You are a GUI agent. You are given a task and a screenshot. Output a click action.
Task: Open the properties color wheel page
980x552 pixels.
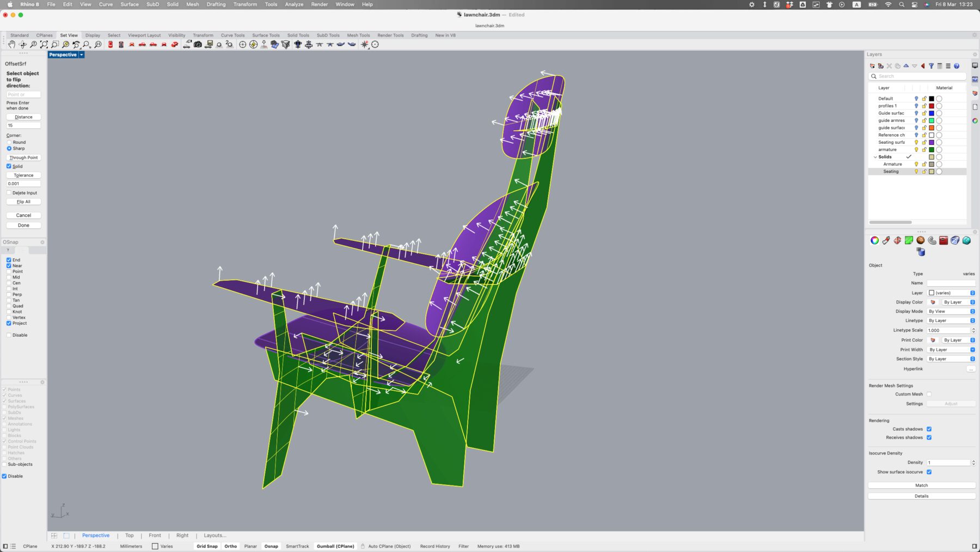[x=874, y=240]
